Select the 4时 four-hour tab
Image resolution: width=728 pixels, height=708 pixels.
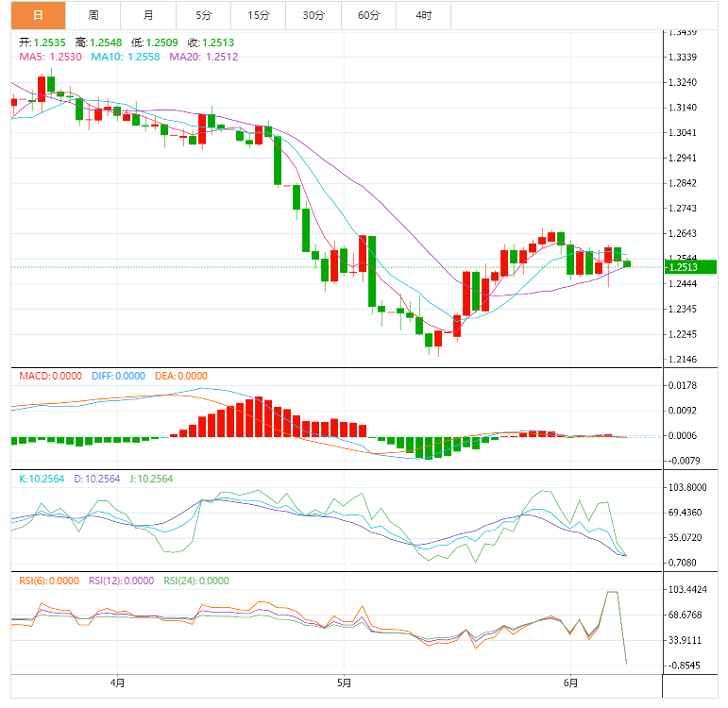tap(423, 15)
